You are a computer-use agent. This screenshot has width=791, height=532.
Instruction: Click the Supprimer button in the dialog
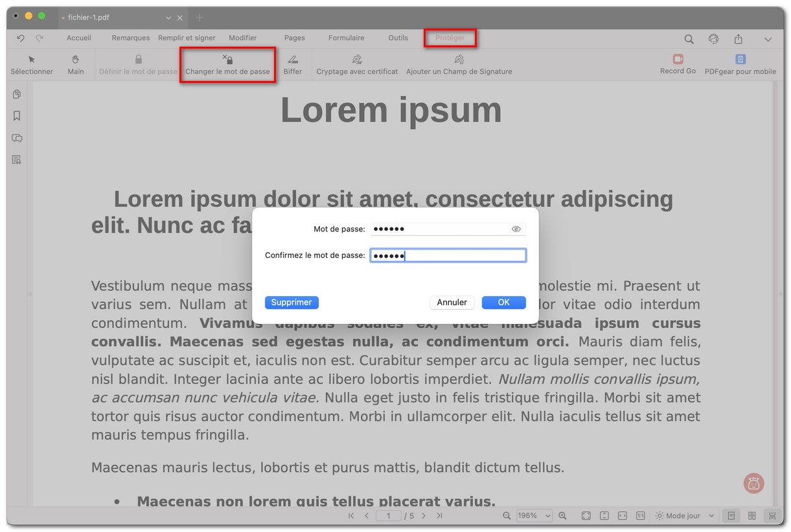pos(292,302)
